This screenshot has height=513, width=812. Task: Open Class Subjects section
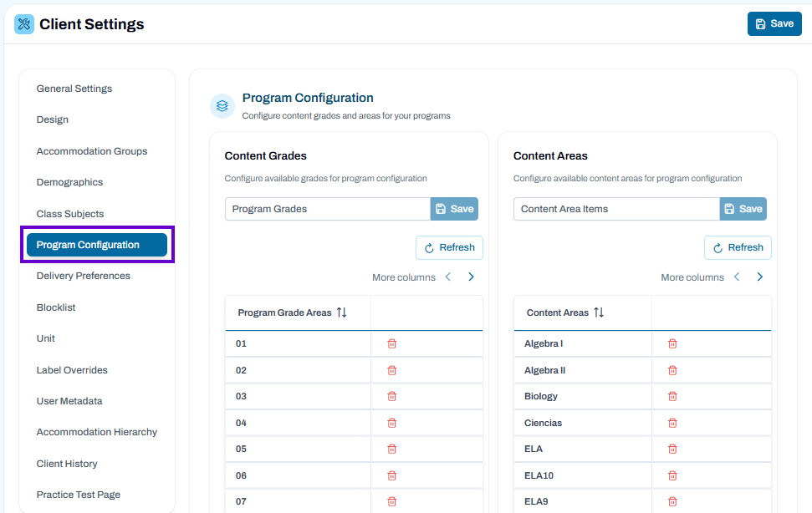[x=70, y=214]
